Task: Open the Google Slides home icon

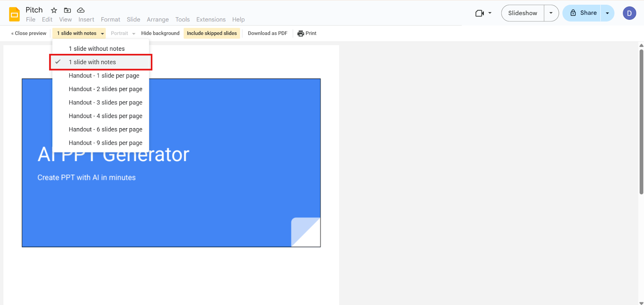Action: click(x=14, y=15)
